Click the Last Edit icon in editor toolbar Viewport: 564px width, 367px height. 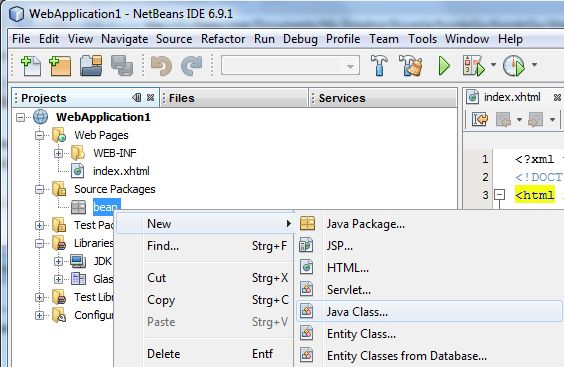[x=480, y=119]
